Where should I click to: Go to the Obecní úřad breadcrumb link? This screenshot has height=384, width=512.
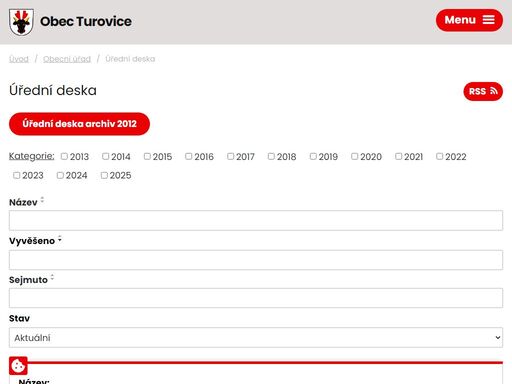tap(67, 59)
